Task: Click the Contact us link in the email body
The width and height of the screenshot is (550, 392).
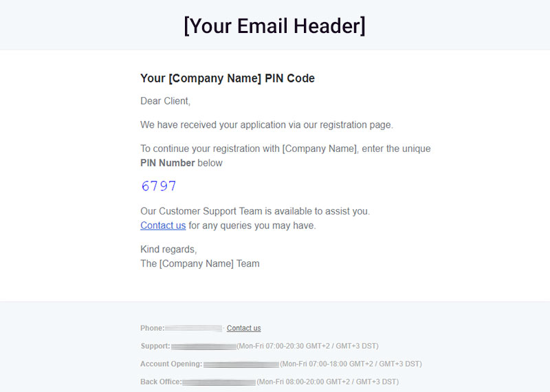Action: (163, 226)
